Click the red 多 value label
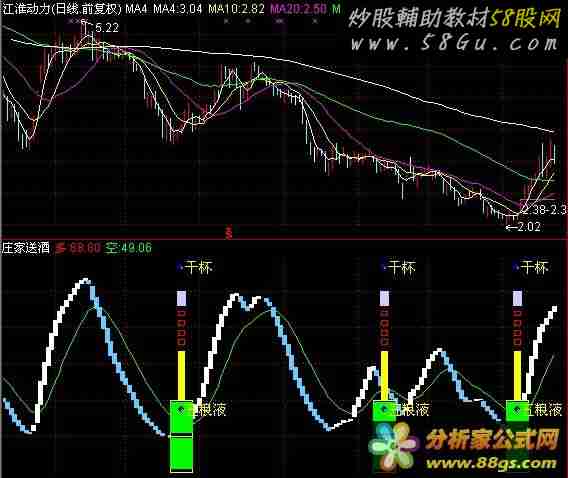Image resolution: width=568 pixels, height=478 pixels. (78, 248)
